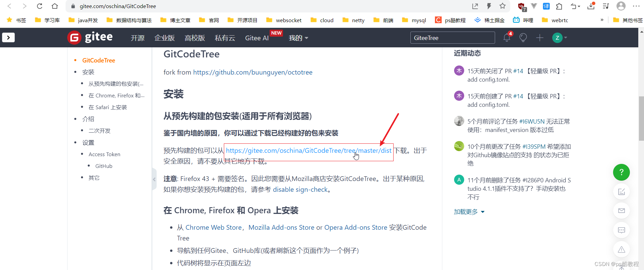Open PR #14 in the closed PR activity
The width and height of the screenshot is (644, 270).
pos(518,71)
